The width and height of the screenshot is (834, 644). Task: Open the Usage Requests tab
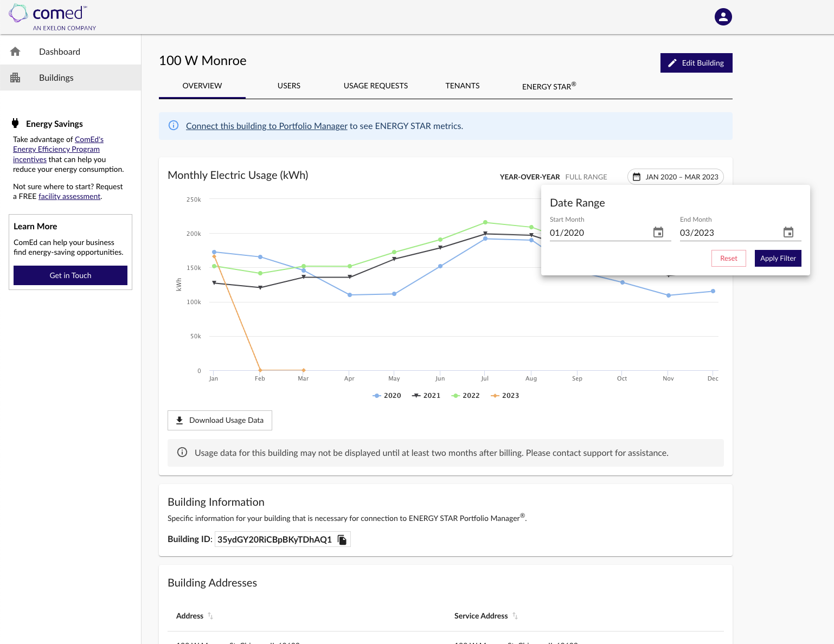click(x=376, y=86)
